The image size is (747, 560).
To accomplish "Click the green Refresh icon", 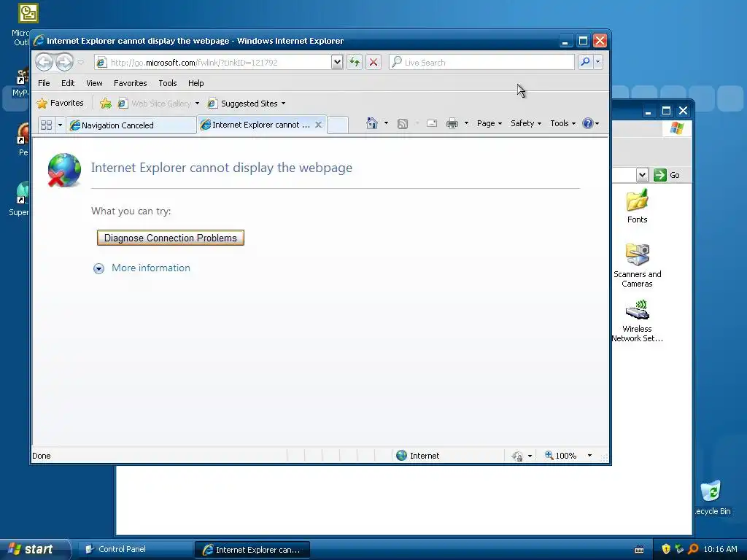I will point(355,63).
